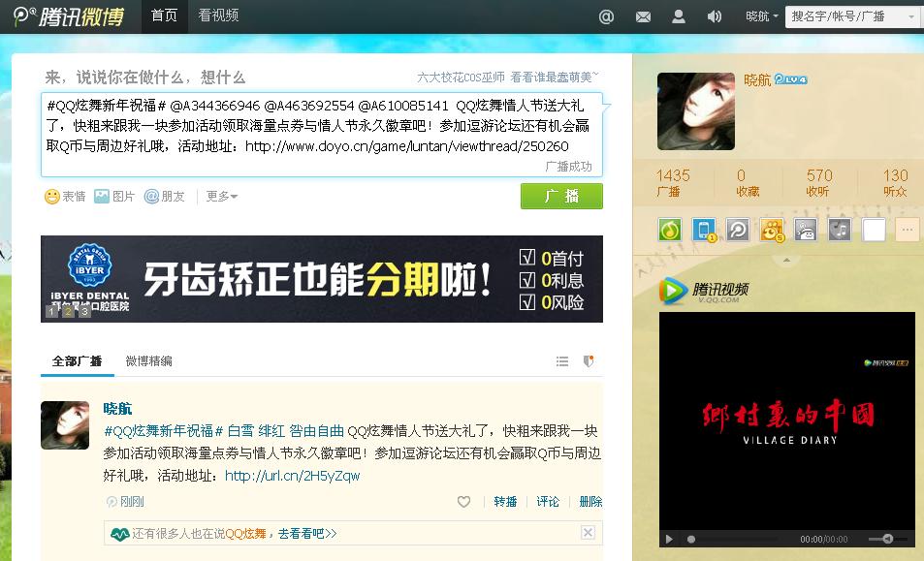
Task: Play the Village Diary video
Action: [669, 540]
